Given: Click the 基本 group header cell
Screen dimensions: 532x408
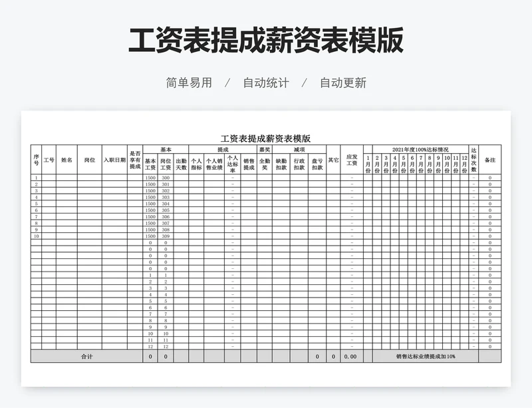Looking at the screenshot, I should [166, 150].
